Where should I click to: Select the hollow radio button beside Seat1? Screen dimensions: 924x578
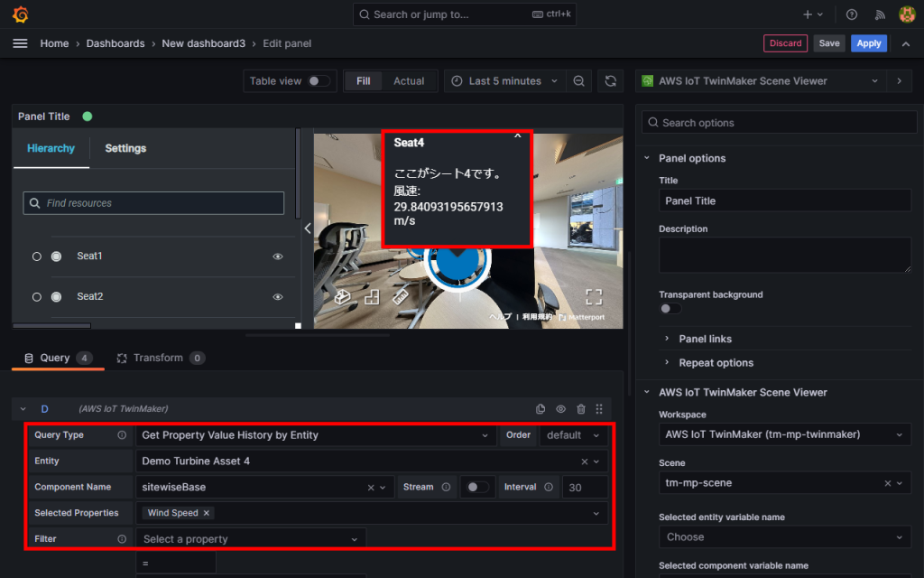[36, 256]
